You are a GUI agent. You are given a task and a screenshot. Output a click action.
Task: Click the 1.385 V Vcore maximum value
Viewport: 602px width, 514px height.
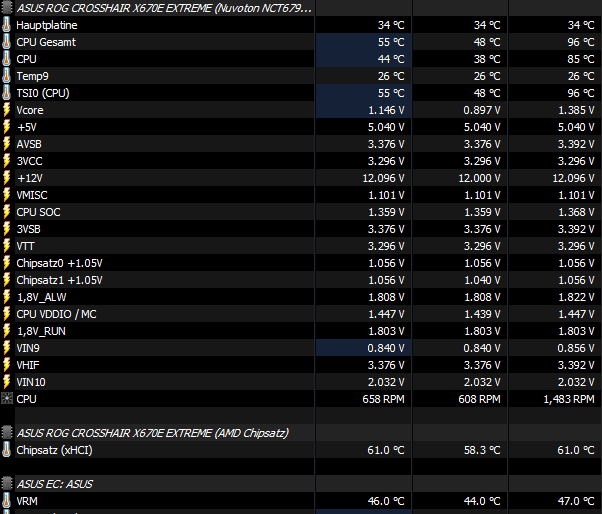coord(576,110)
